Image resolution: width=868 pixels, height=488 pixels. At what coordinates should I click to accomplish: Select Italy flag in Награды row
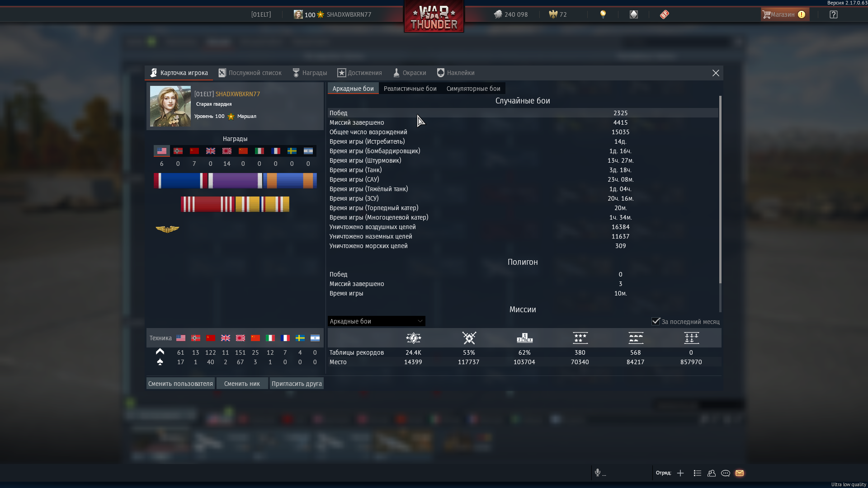(x=259, y=151)
